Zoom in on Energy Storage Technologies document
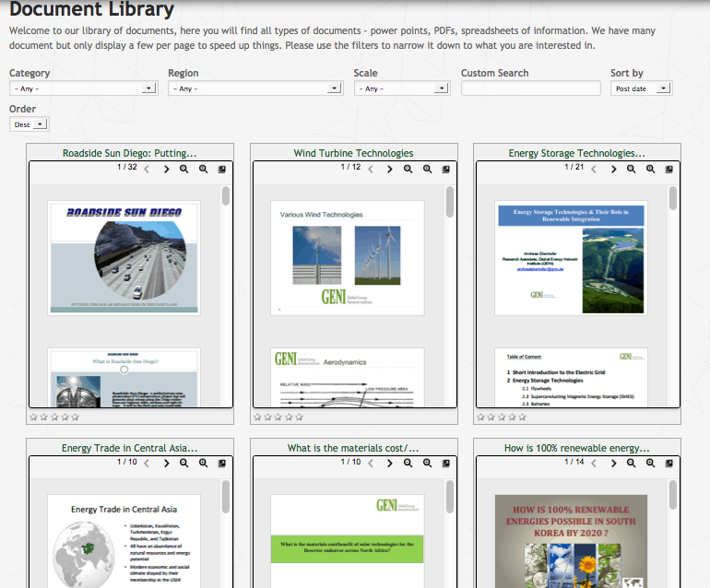 click(x=650, y=170)
